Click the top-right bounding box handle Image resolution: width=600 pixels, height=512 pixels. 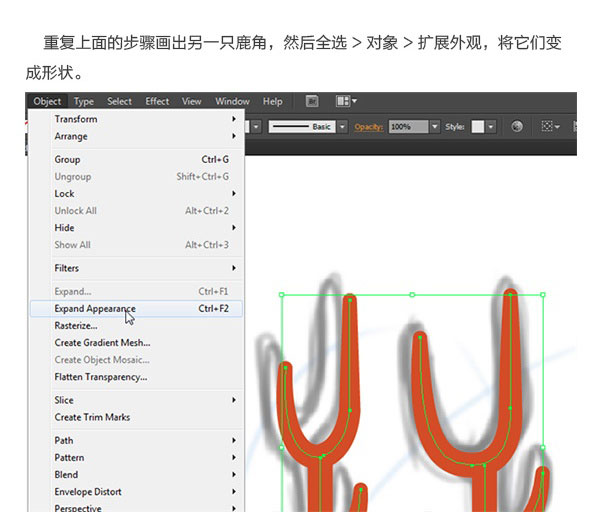point(543,295)
